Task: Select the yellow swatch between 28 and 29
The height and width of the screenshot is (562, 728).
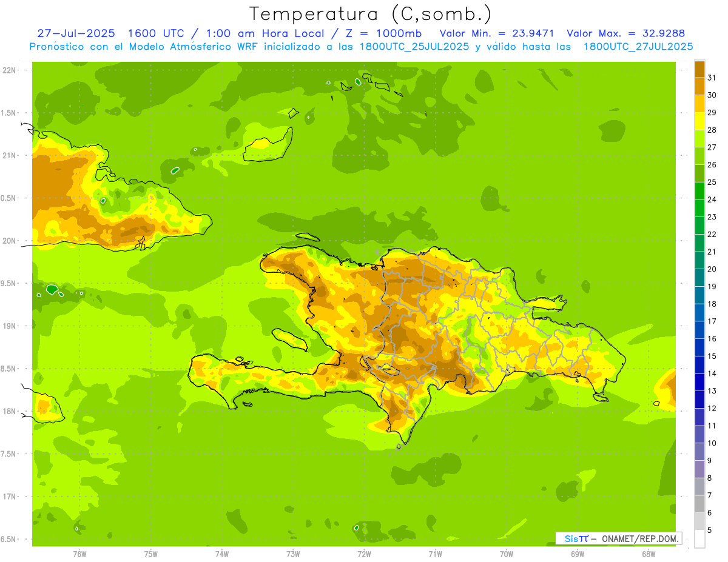Action: pyautogui.click(x=699, y=121)
